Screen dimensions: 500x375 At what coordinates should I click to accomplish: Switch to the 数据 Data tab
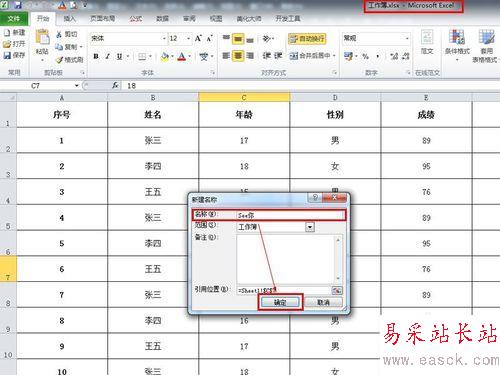click(x=162, y=19)
